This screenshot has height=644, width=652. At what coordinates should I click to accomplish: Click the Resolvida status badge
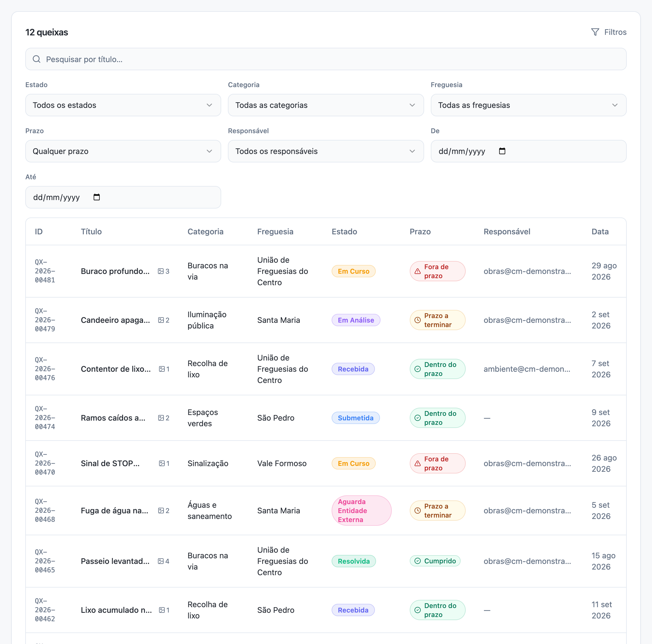[354, 561]
